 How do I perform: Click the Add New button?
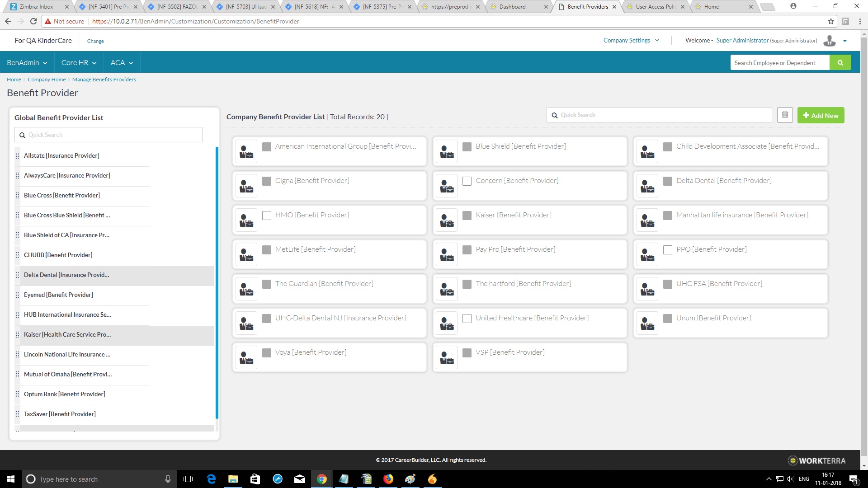pos(821,115)
